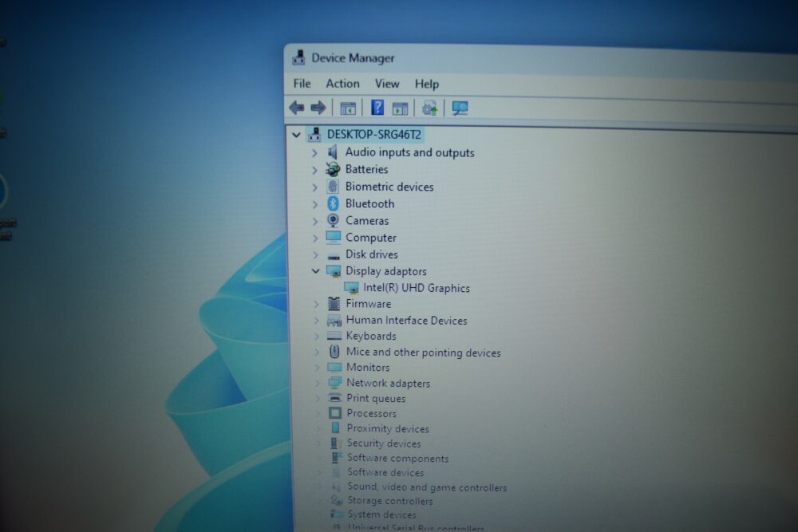Expand the Bluetooth category
This screenshot has height=532, width=798.
click(315, 204)
